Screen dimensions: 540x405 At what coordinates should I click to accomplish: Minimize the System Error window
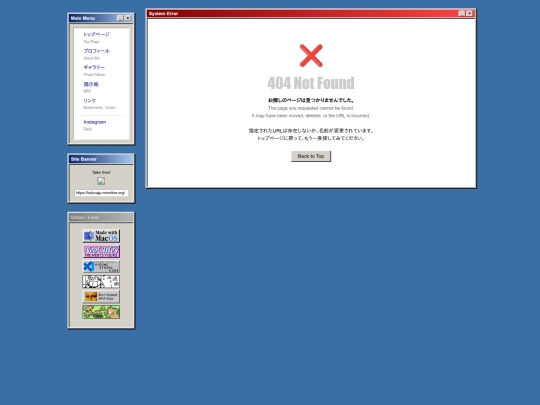click(x=461, y=13)
